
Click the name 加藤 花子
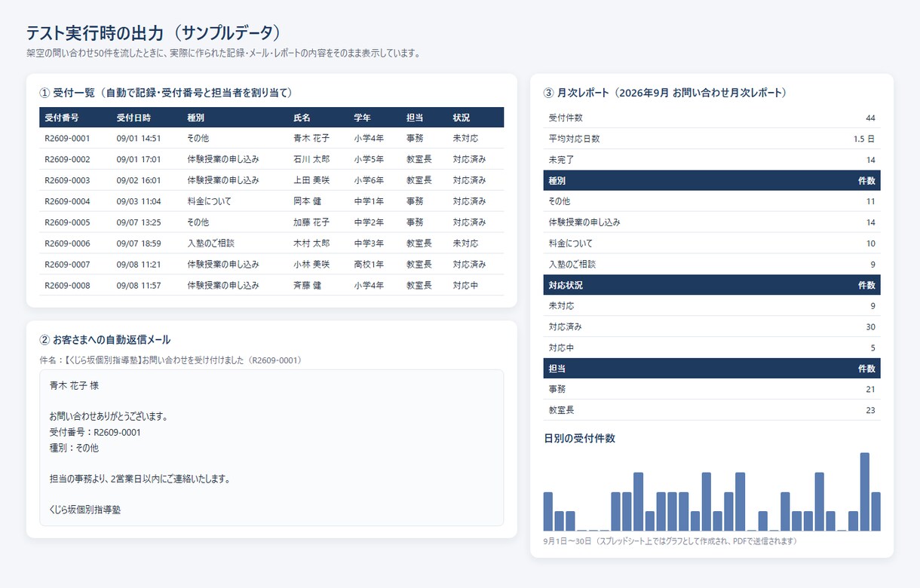click(311, 222)
